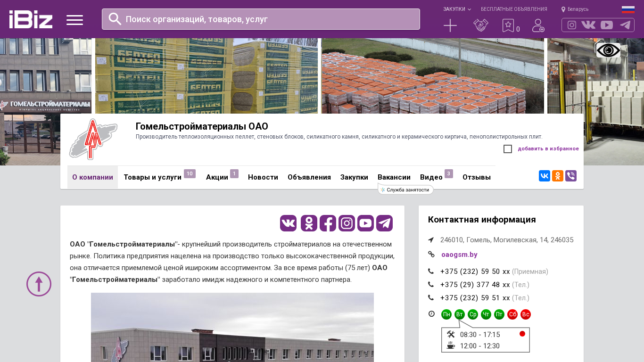Focus the organizations search field
This screenshot has width=644, height=362.
[261, 19]
